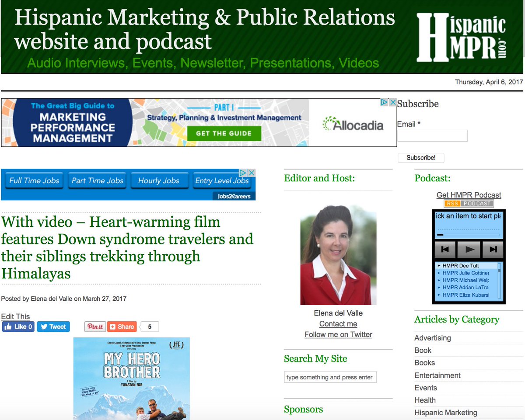Click the HispanicMPR.com logo
525x420 pixels.
462,37
